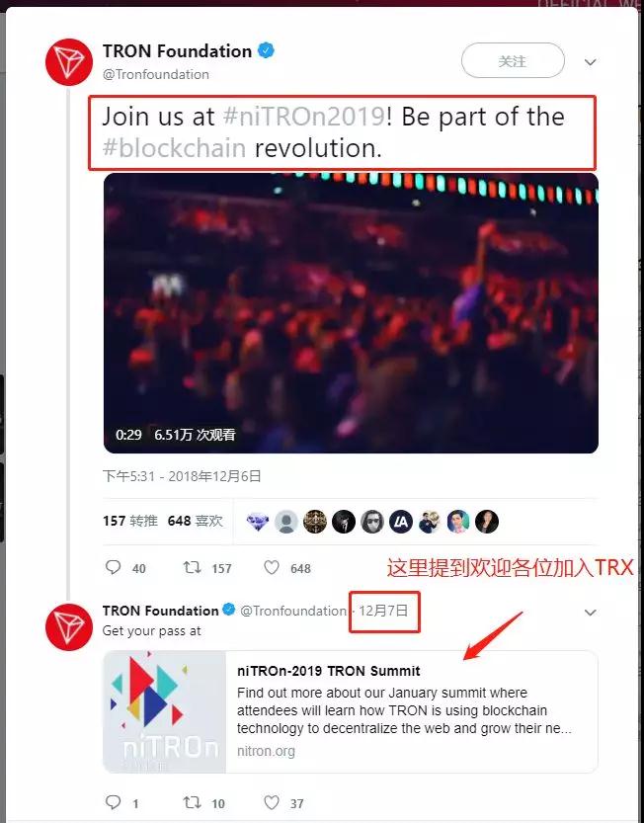Open the dropdown chevron on the main tweet
The height and width of the screenshot is (823, 644).
590,62
